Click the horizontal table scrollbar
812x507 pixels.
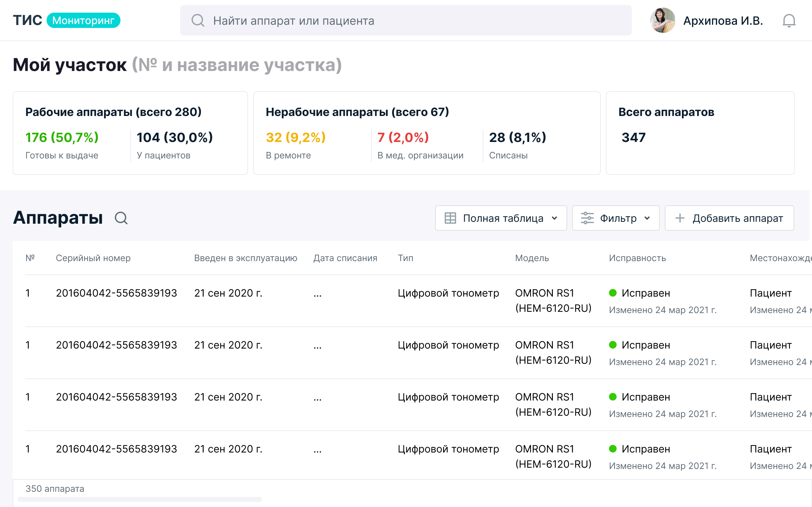140,499
